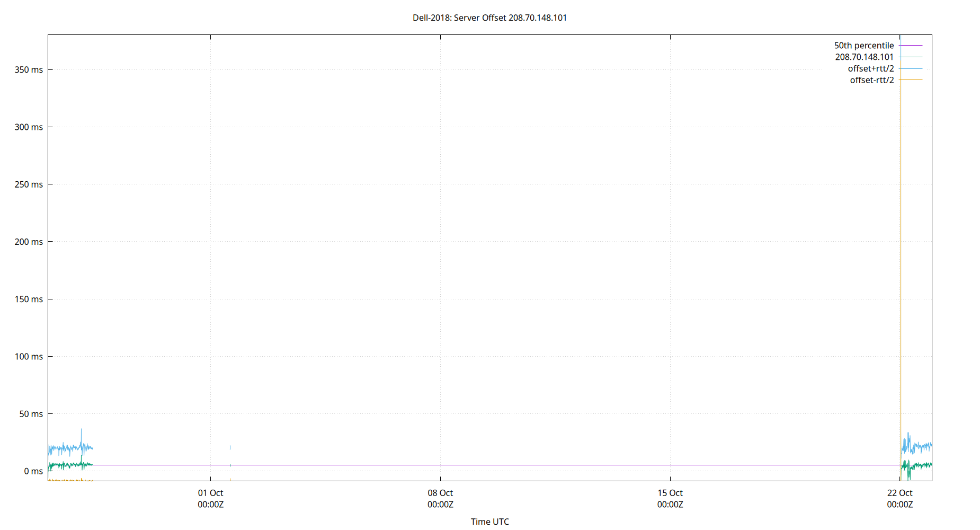Select the chart title 'Dell-2018: Server Offset 208.70.148.101'

489,17
